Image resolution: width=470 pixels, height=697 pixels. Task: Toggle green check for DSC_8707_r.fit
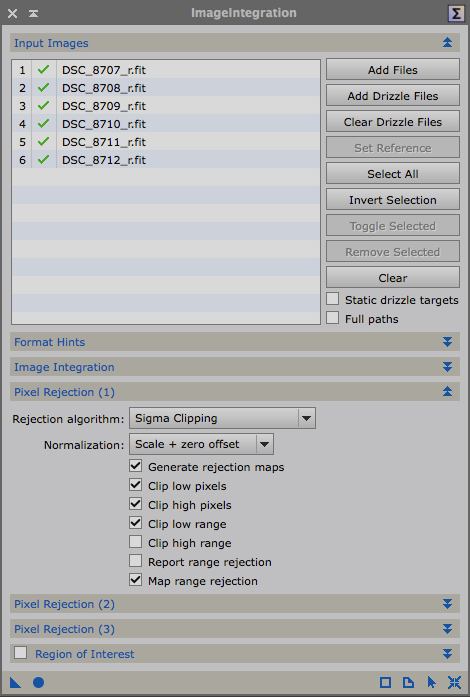[43, 70]
